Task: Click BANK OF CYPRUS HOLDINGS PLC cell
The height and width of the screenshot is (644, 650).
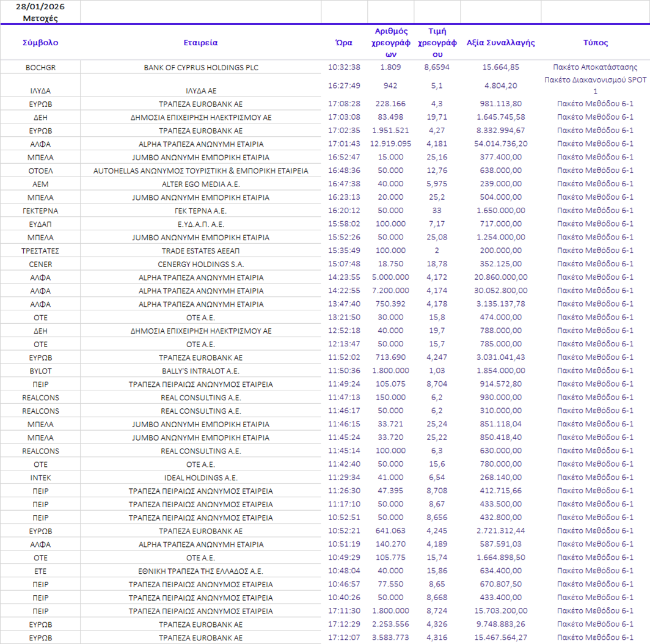Action: coord(200,68)
